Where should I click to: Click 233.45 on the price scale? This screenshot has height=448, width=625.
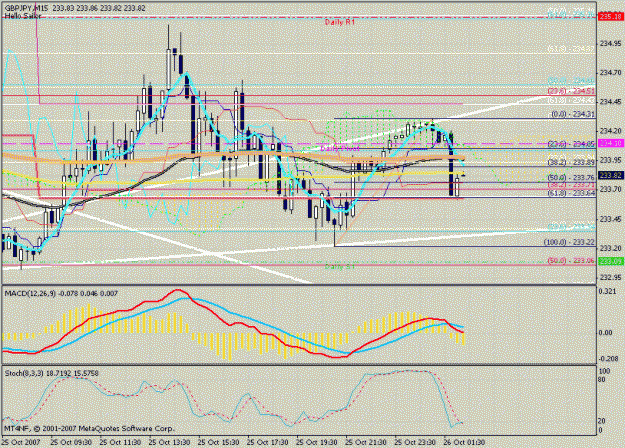point(610,219)
